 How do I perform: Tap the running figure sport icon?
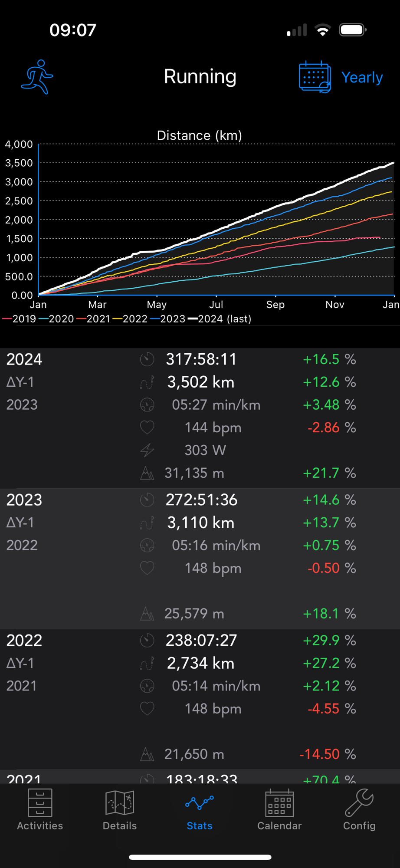click(x=37, y=77)
